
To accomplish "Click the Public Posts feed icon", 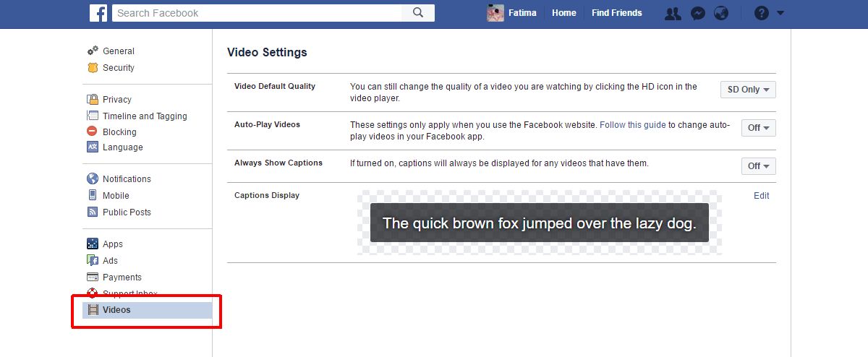I will 93,212.
